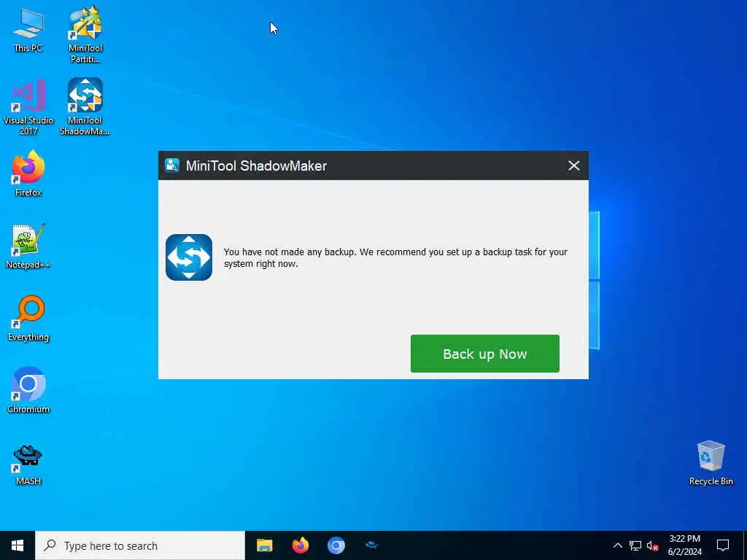Click the muted volume tray icon
The height and width of the screenshot is (560, 747).
tap(652, 545)
